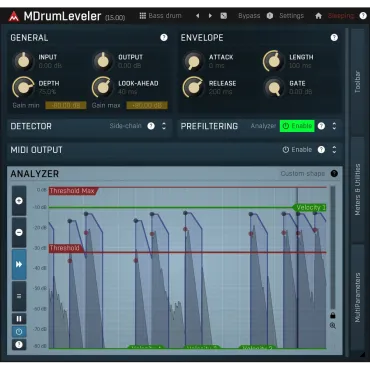Click the Sleeping status label

[x=341, y=16]
